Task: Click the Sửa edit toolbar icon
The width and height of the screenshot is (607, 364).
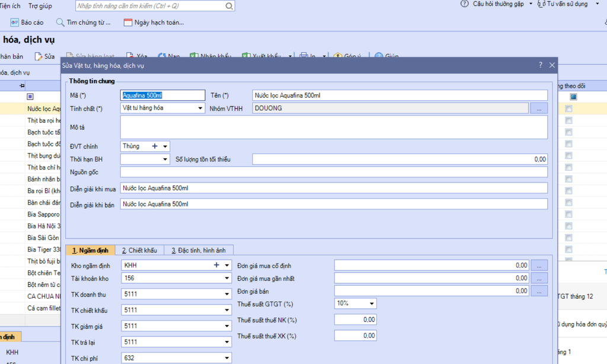Action: 39,56
